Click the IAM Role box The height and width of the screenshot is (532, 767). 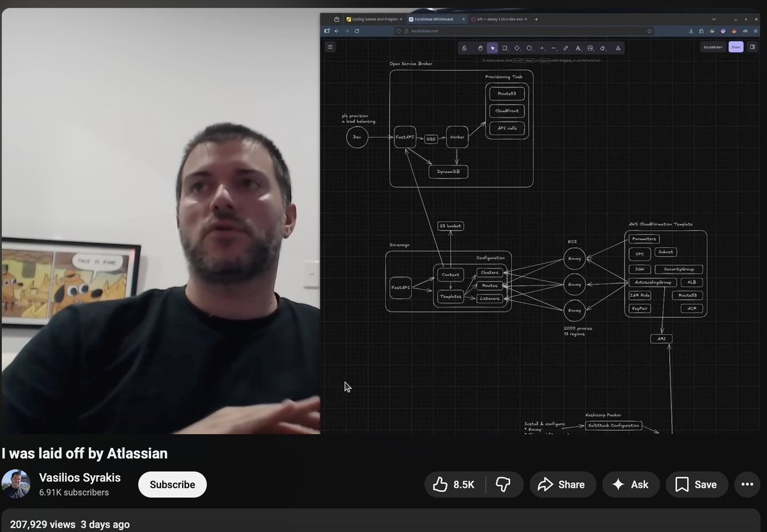click(640, 295)
